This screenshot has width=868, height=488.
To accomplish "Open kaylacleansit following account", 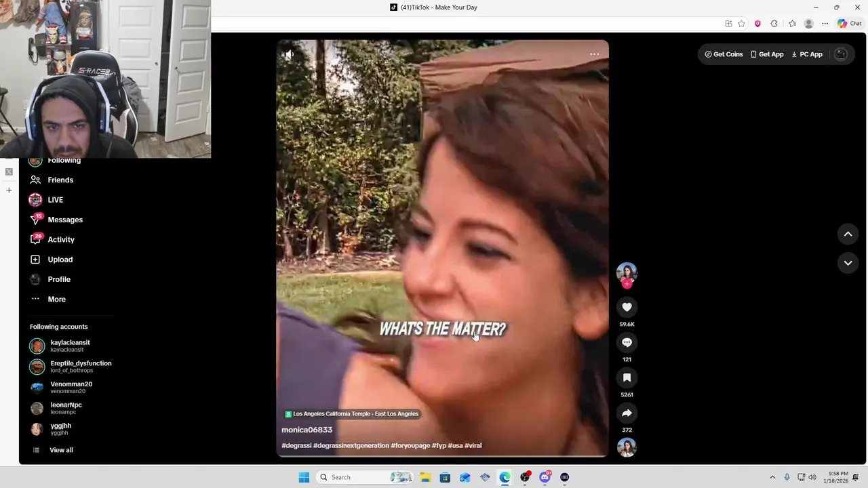I will [60, 346].
